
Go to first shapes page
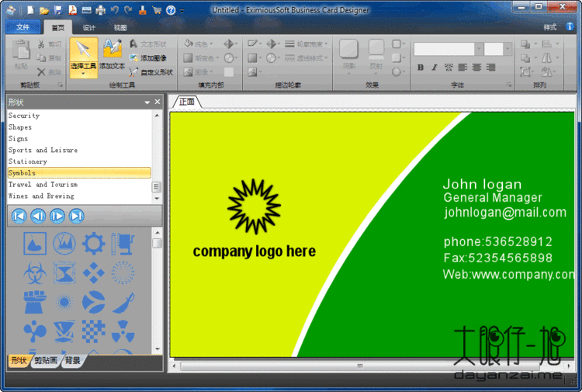[x=19, y=216]
